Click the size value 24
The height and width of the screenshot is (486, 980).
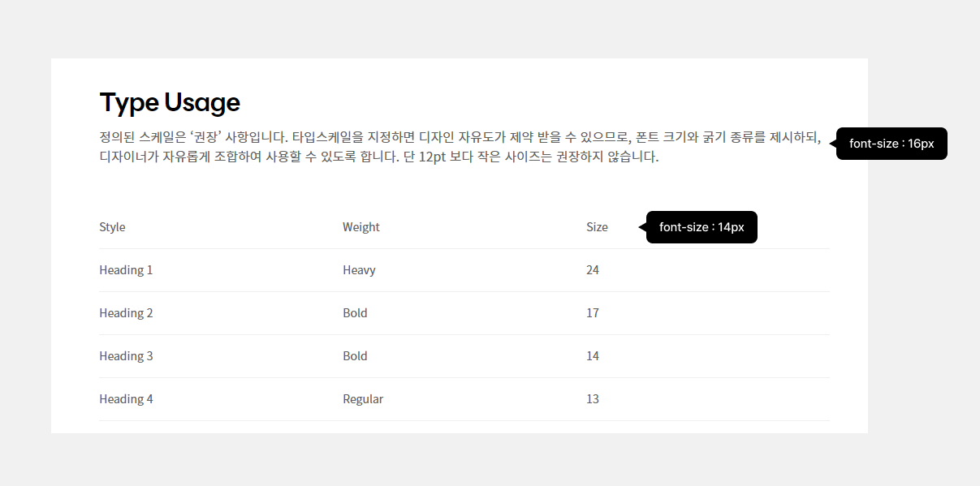593,270
